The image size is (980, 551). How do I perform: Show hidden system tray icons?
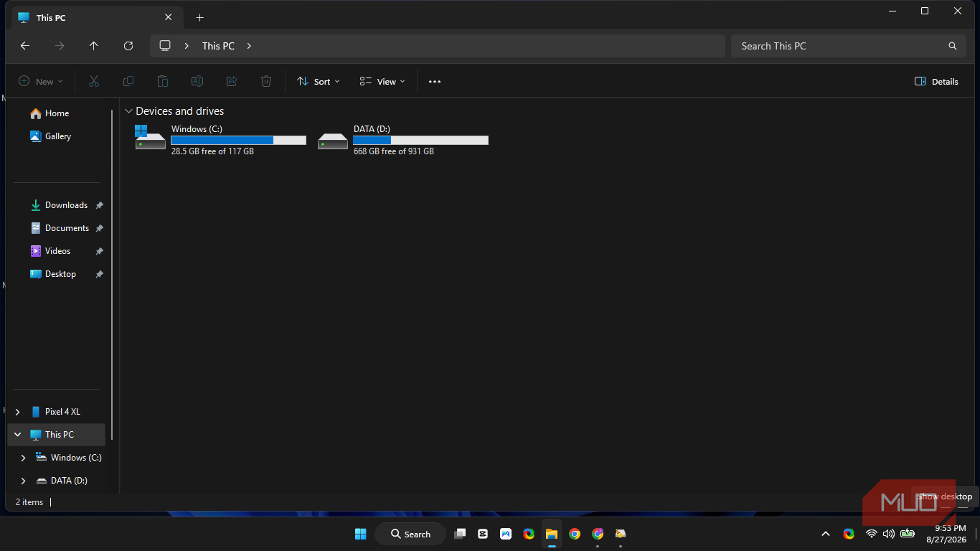click(826, 534)
